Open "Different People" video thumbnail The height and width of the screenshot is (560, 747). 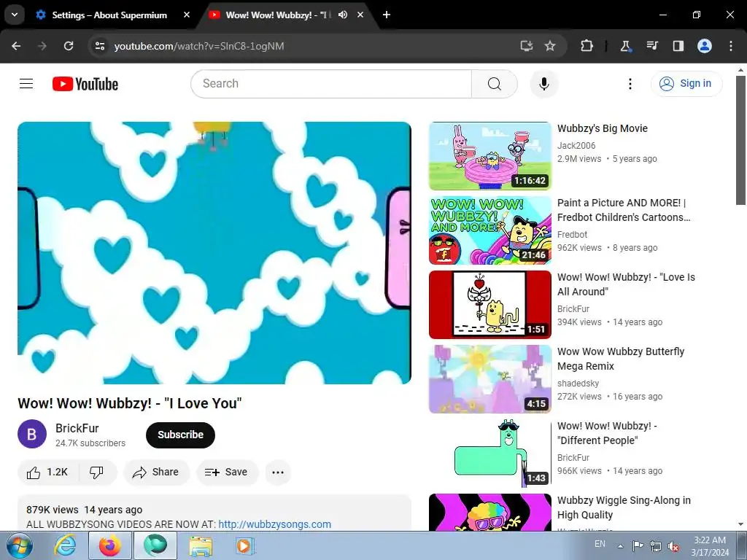click(490, 454)
